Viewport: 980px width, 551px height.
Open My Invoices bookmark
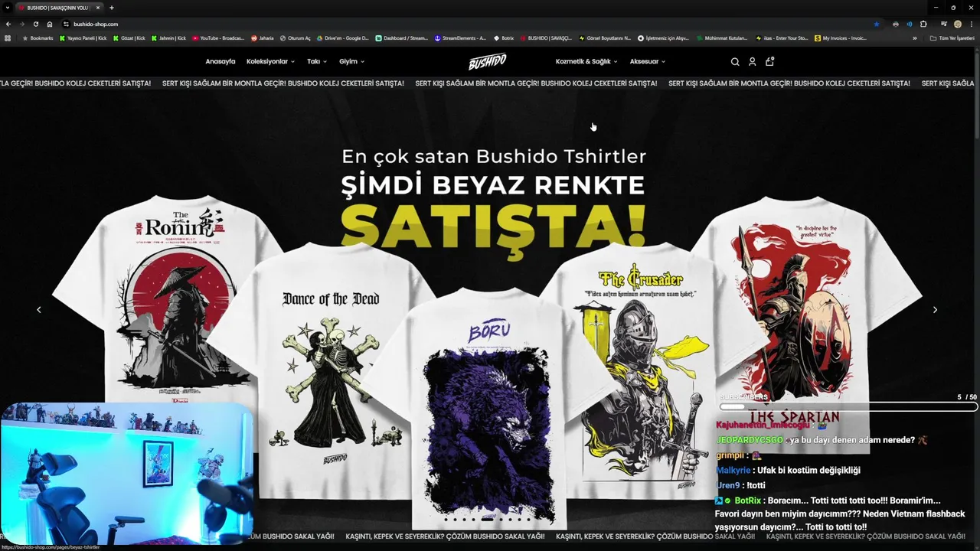[841, 37]
